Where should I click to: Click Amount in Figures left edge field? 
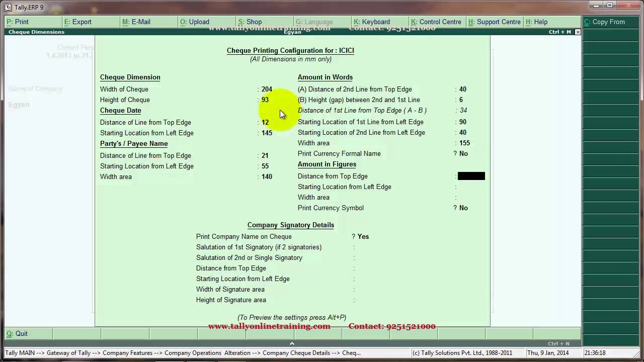click(x=471, y=187)
